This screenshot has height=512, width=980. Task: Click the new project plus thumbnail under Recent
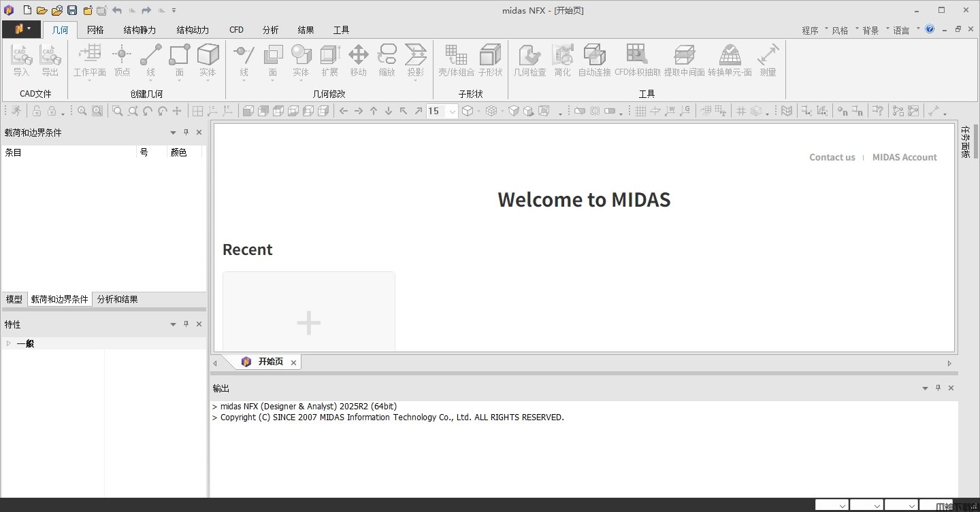[x=308, y=322]
